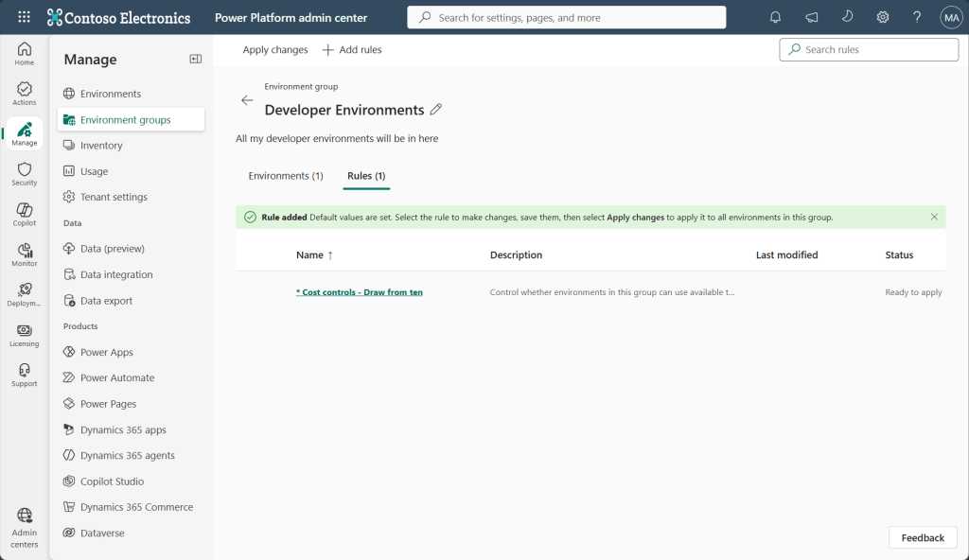Click the rule description text cell
969x560 pixels.
pos(612,292)
